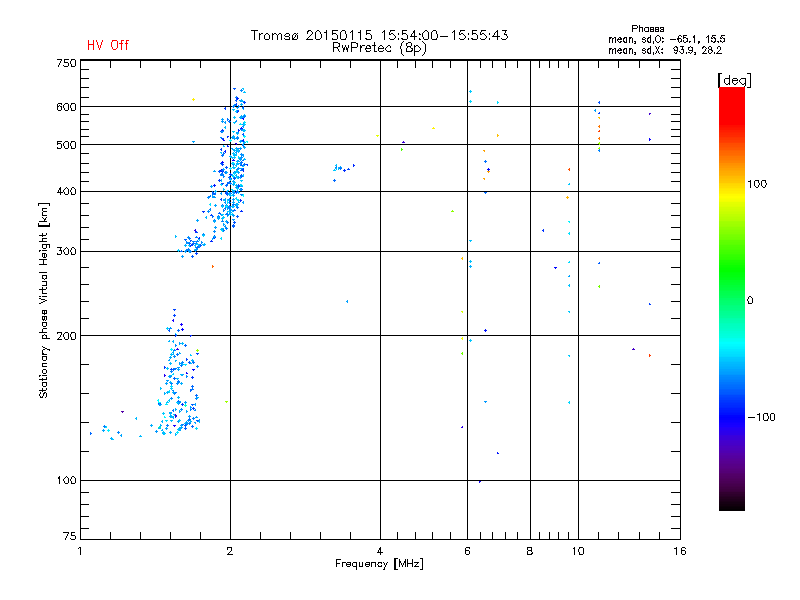Click the red HV Off label

108,45
